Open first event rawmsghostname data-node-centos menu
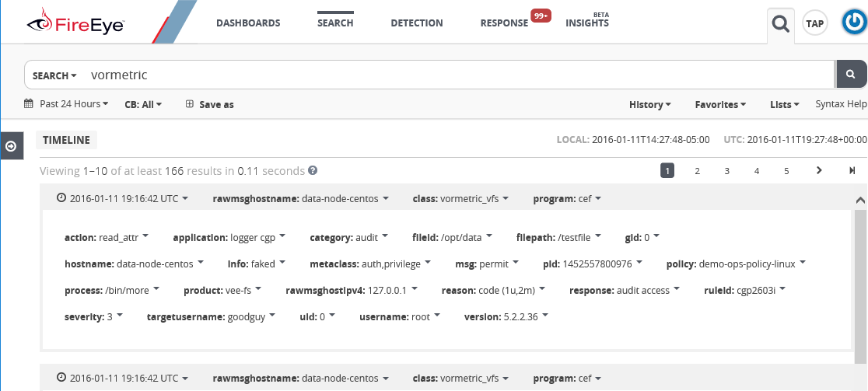Image resolution: width=868 pixels, height=391 pixels. (301, 198)
